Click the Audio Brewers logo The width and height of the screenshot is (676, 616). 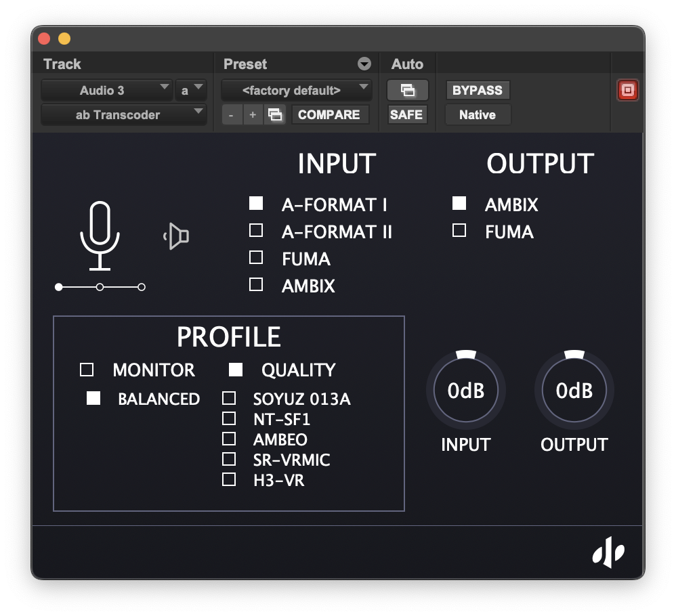[609, 552]
